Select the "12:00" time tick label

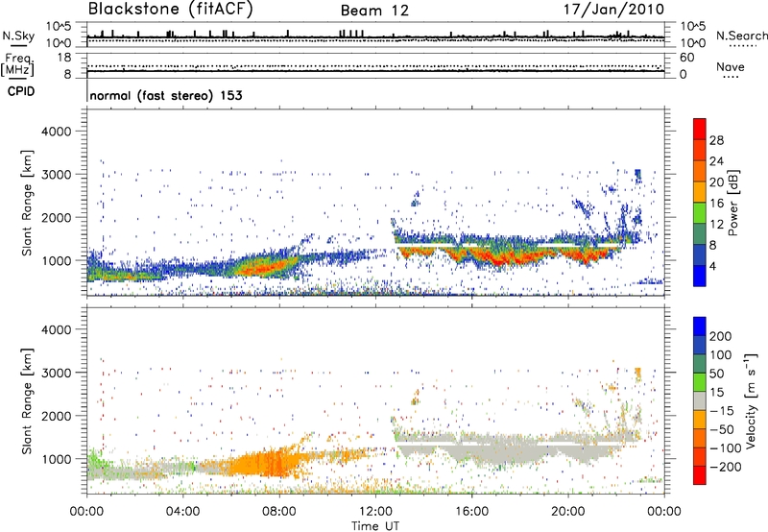pyautogui.click(x=375, y=512)
